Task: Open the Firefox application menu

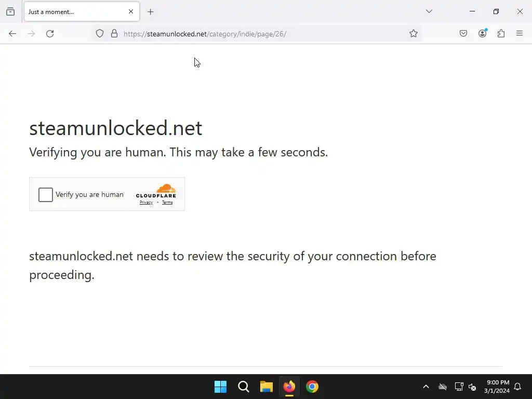Action: click(520, 34)
